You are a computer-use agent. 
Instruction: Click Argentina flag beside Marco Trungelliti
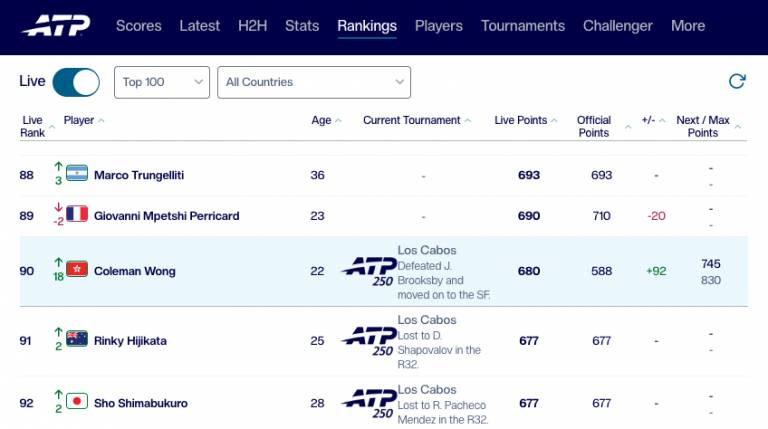pos(77,173)
